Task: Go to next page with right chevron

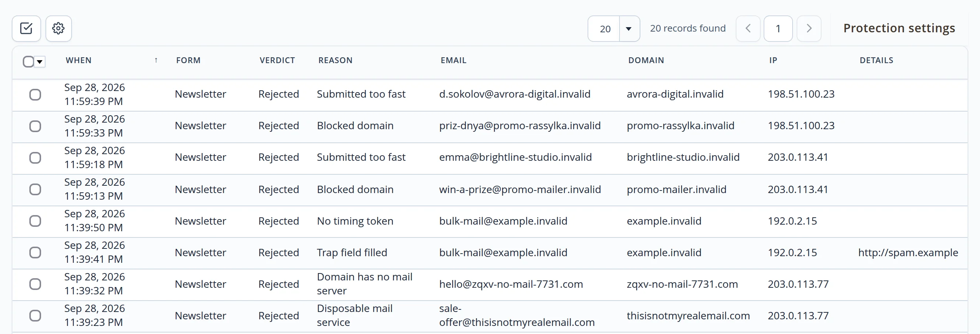Action: (x=809, y=29)
